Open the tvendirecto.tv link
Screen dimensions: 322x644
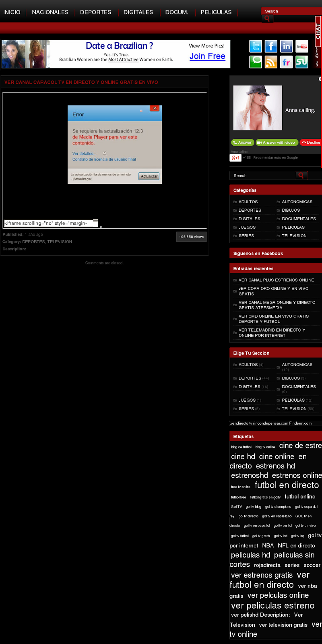pos(241,423)
